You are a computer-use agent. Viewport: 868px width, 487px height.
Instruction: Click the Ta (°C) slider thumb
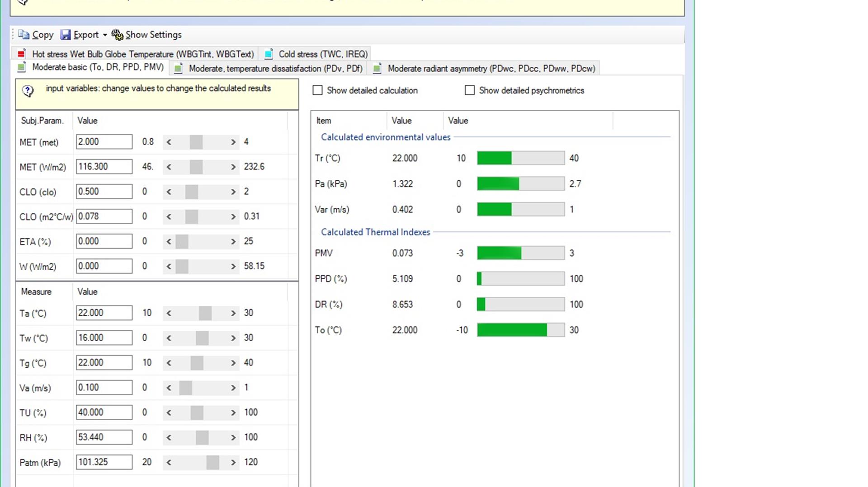205,313
